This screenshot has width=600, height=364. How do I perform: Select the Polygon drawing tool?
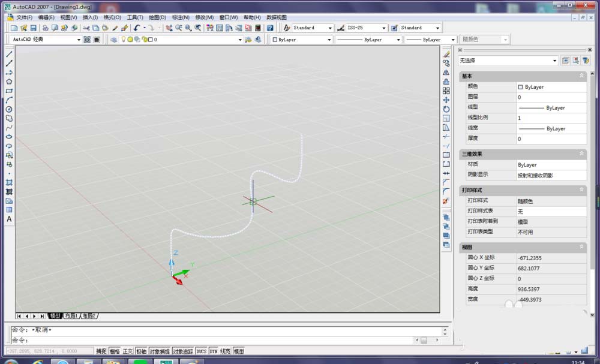(x=9, y=82)
